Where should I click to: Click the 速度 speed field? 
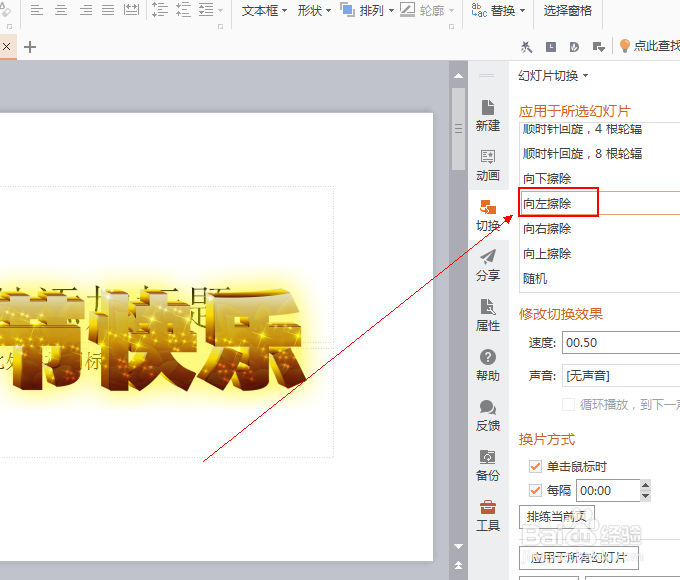click(x=621, y=343)
